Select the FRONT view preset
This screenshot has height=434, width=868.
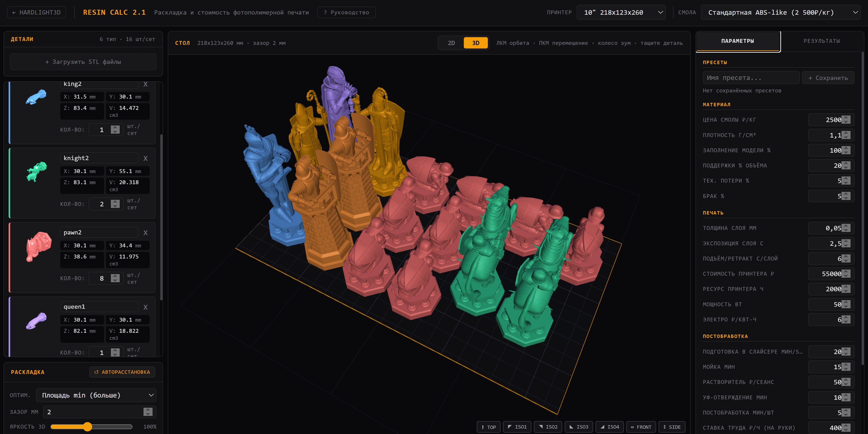(x=641, y=427)
